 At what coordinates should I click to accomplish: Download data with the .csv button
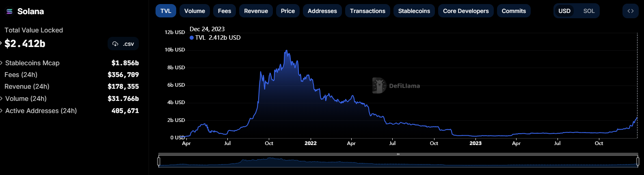(x=123, y=44)
